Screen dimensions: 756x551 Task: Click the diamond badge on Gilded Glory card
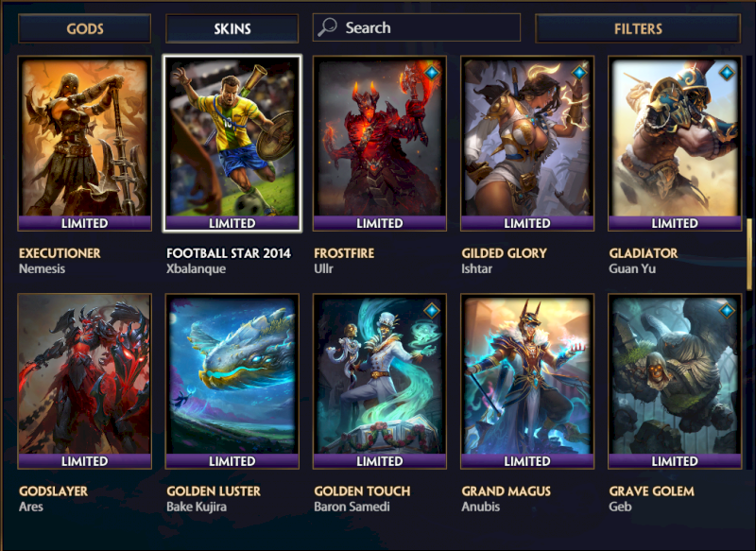(578, 73)
